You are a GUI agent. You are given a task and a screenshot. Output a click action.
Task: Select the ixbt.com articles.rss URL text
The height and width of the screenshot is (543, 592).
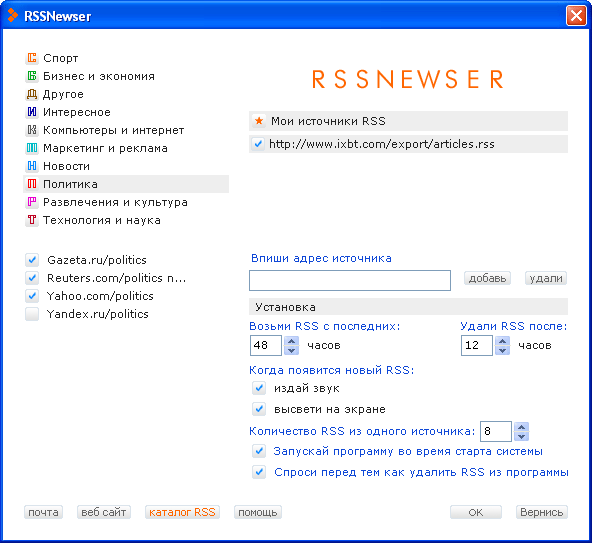(382, 144)
